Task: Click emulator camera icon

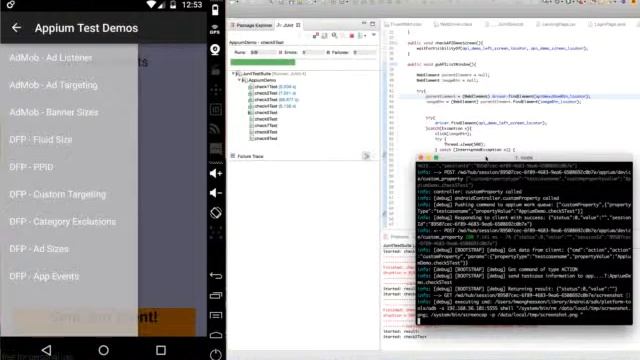Action: tap(216, 49)
